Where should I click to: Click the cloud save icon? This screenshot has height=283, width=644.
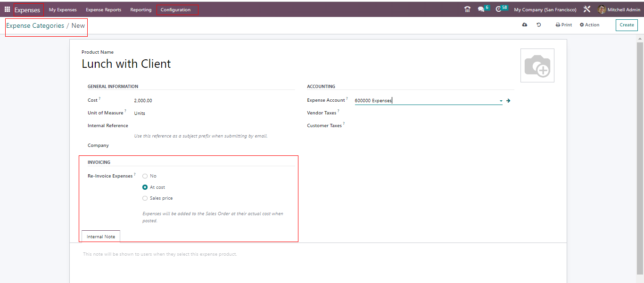[525, 25]
